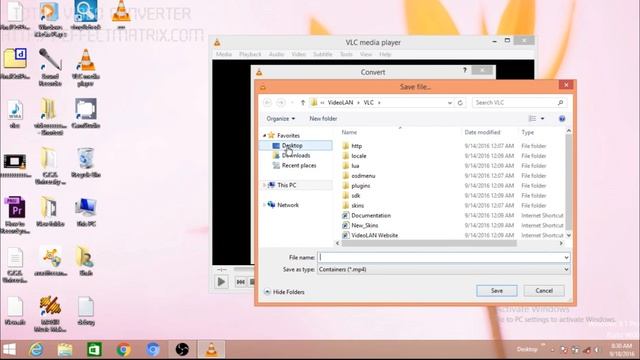The image size is (640, 360).
Task: Select the Windows Media Player desktop shortcut
Action: click(x=50, y=19)
